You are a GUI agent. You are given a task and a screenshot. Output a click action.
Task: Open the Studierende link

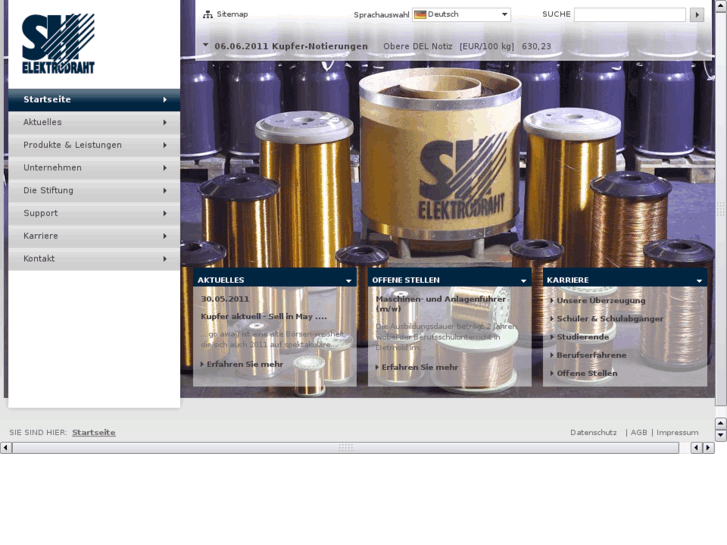coord(583,337)
